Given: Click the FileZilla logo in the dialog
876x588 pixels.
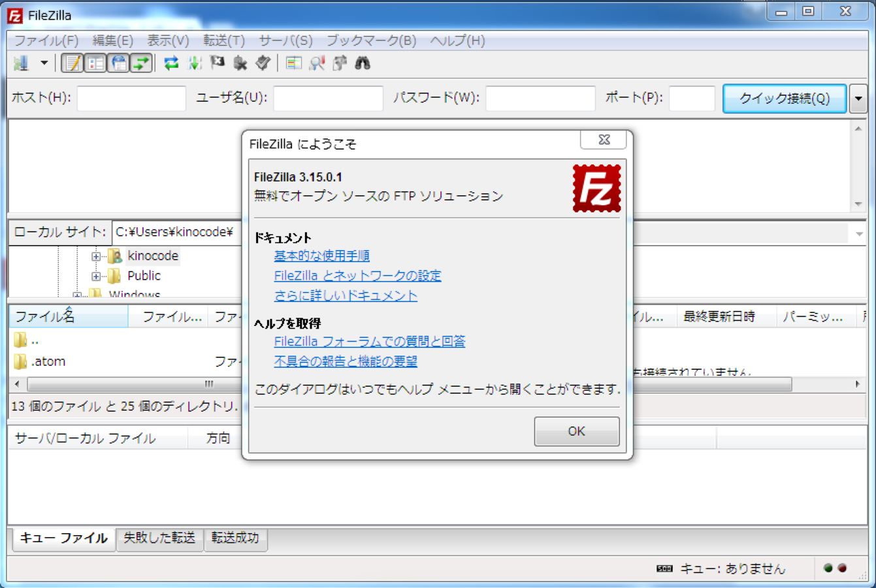Looking at the screenshot, I should pyautogui.click(x=596, y=188).
